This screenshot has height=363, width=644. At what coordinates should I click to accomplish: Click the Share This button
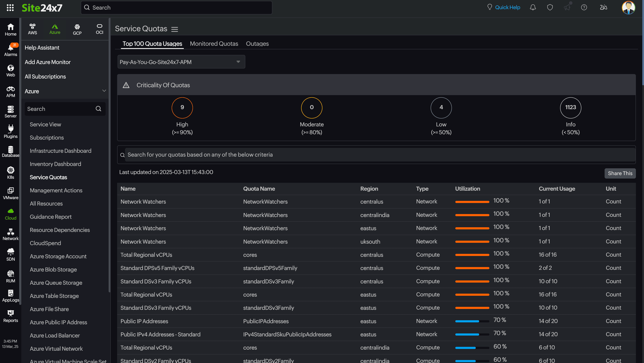click(x=620, y=173)
